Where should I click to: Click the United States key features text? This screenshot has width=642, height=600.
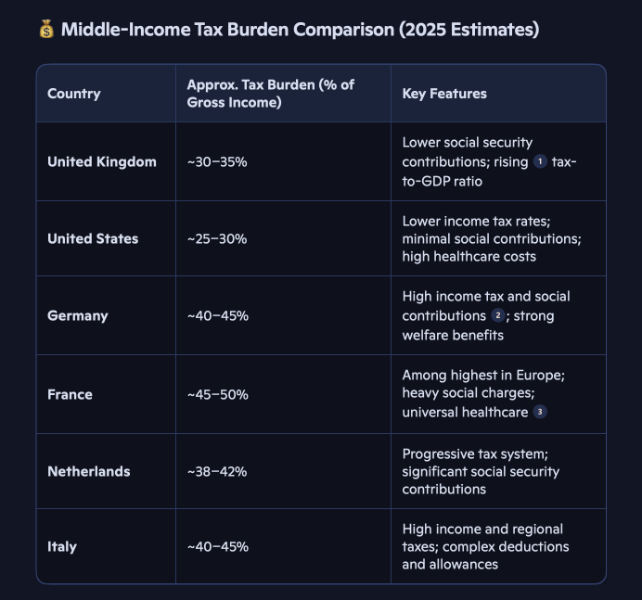(x=491, y=239)
